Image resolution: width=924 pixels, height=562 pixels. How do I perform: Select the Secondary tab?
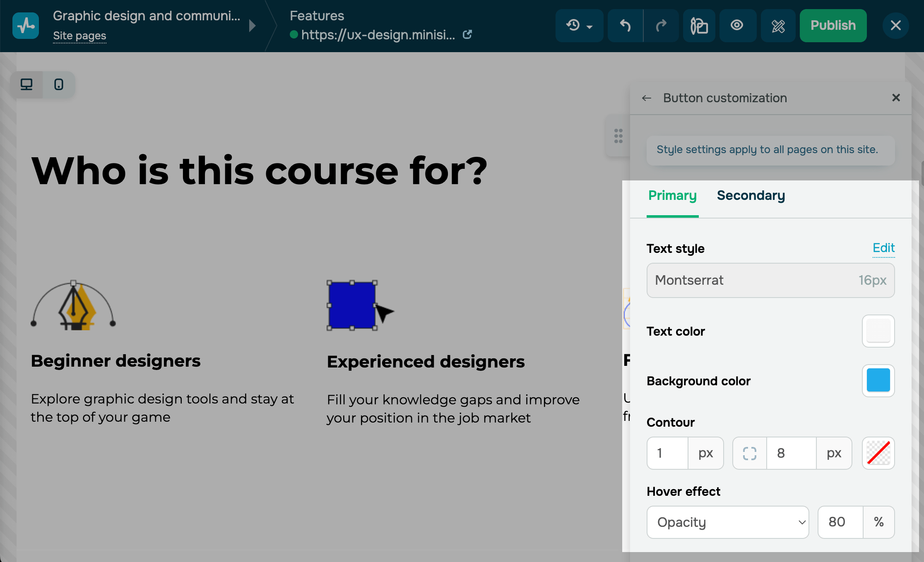[x=751, y=195]
